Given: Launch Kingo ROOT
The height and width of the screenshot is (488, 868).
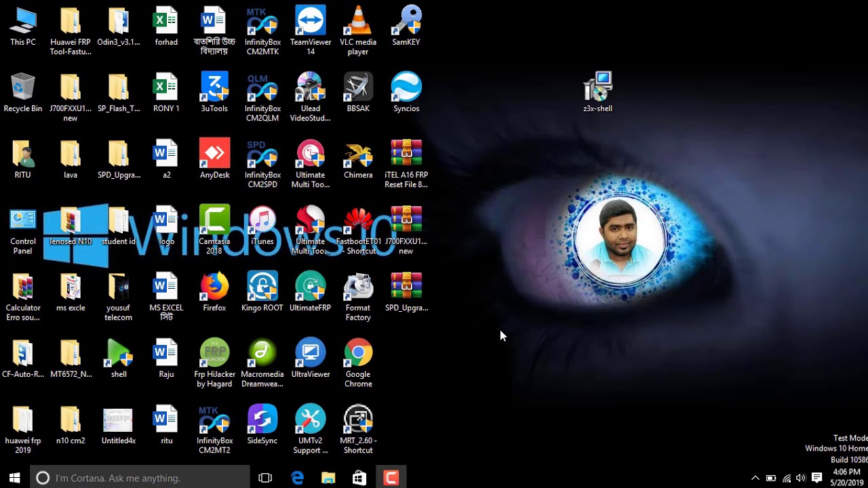Looking at the screenshot, I should 262,292.
